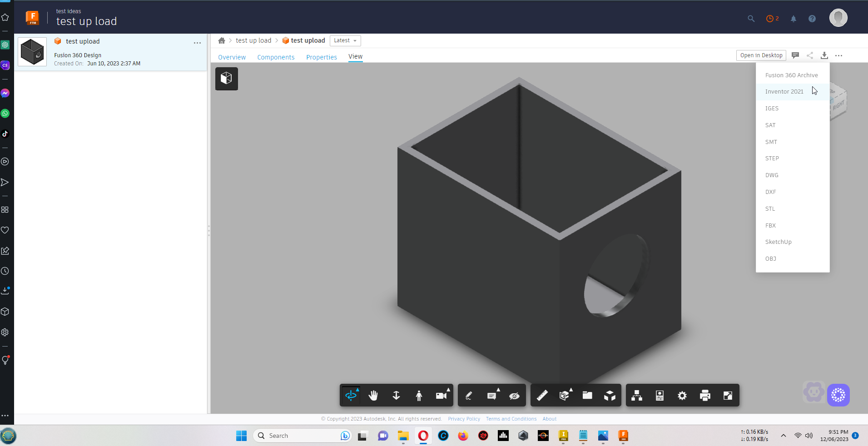Activate the first-person walk tool
This screenshot has width=868, height=446.
pyautogui.click(x=419, y=395)
